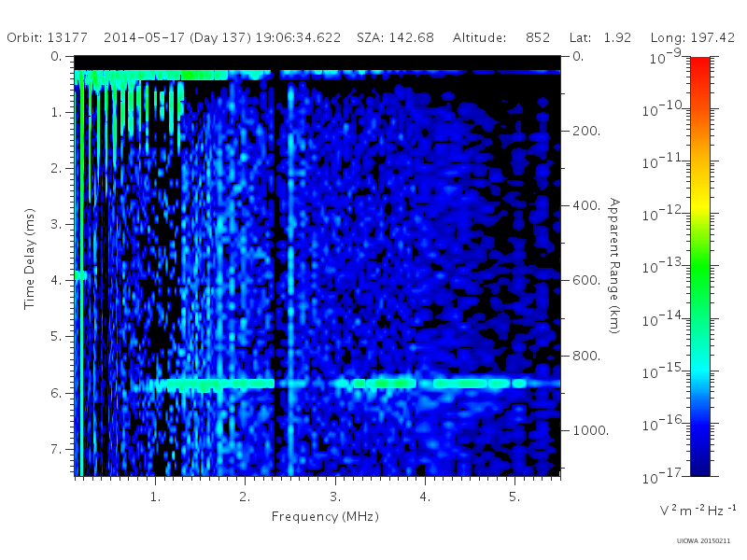The image size is (747, 560).
Task: Click the '5.' tick on frequency axis
Action: point(514,497)
